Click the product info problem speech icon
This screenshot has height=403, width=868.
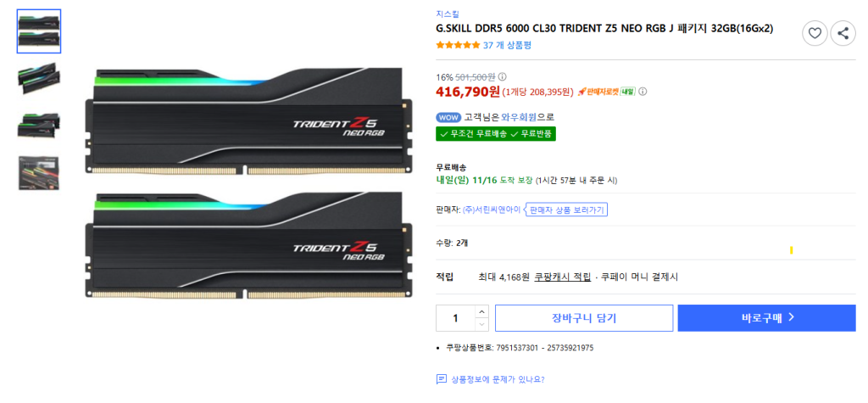point(441,380)
